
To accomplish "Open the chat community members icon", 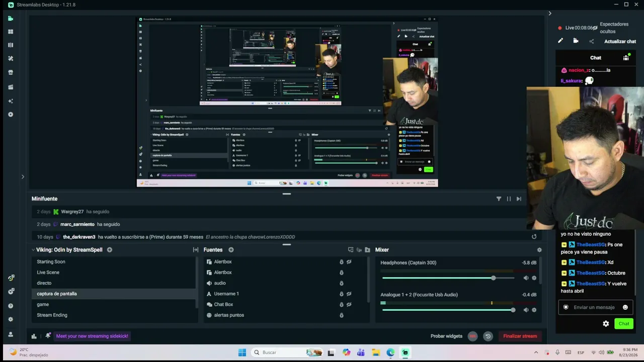I will coord(626,58).
